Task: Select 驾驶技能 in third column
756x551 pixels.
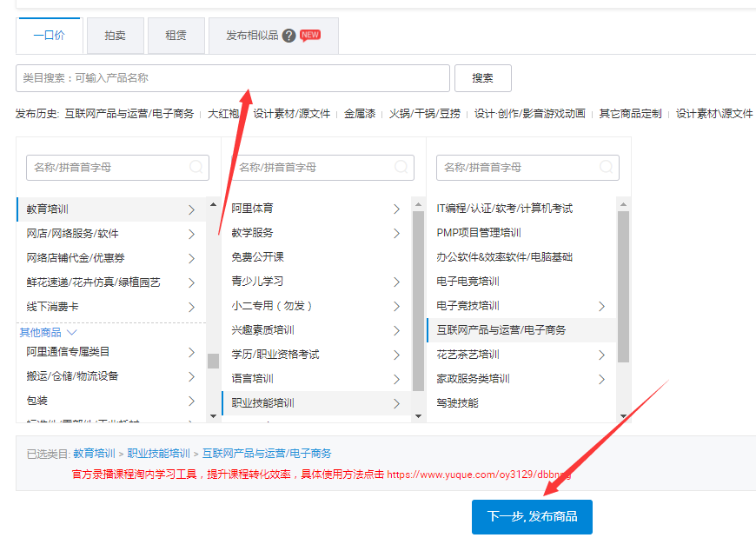Action: [x=457, y=403]
